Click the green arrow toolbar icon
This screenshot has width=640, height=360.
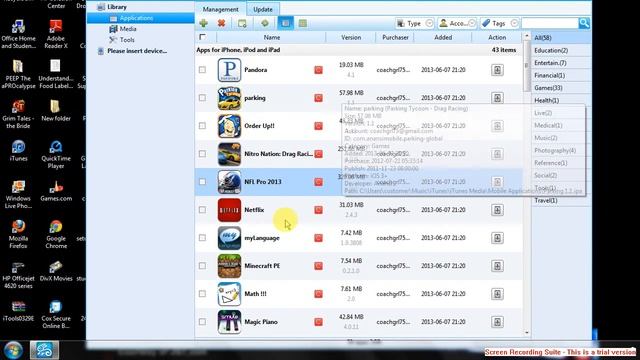[264, 23]
